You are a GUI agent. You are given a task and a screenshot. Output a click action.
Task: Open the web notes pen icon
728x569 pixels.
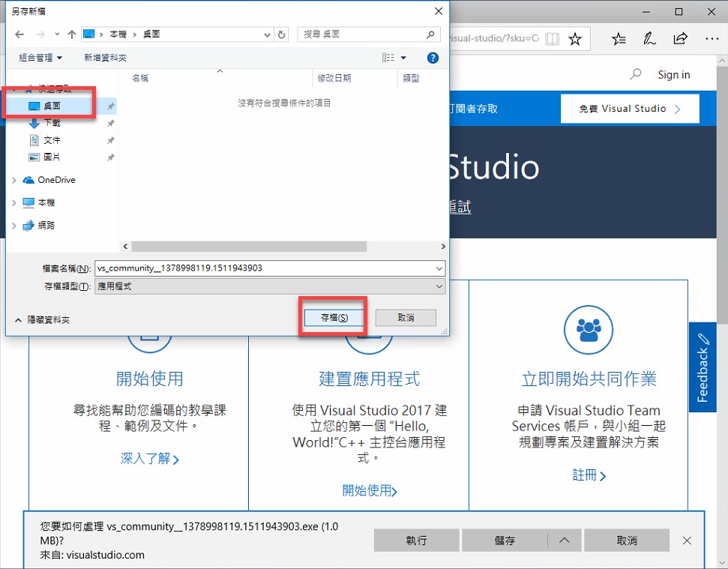click(649, 38)
